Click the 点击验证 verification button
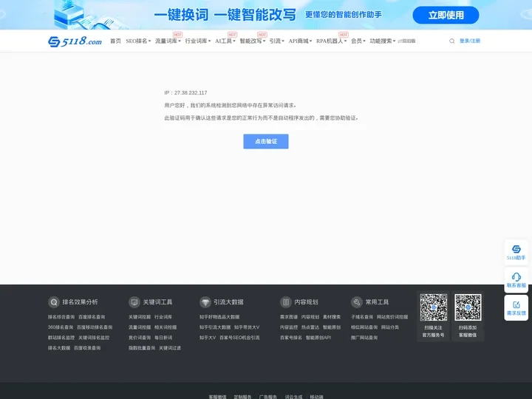 click(x=266, y=141)
